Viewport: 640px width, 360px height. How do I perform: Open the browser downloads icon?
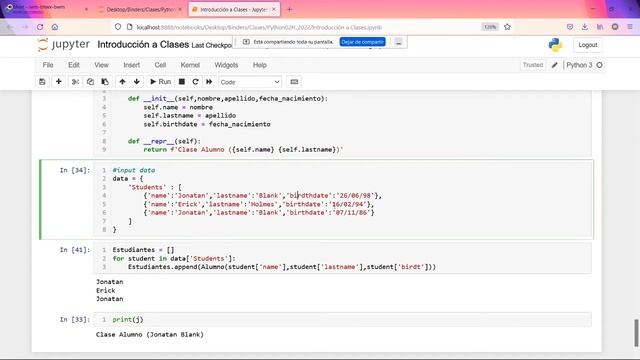click(584, 27)
